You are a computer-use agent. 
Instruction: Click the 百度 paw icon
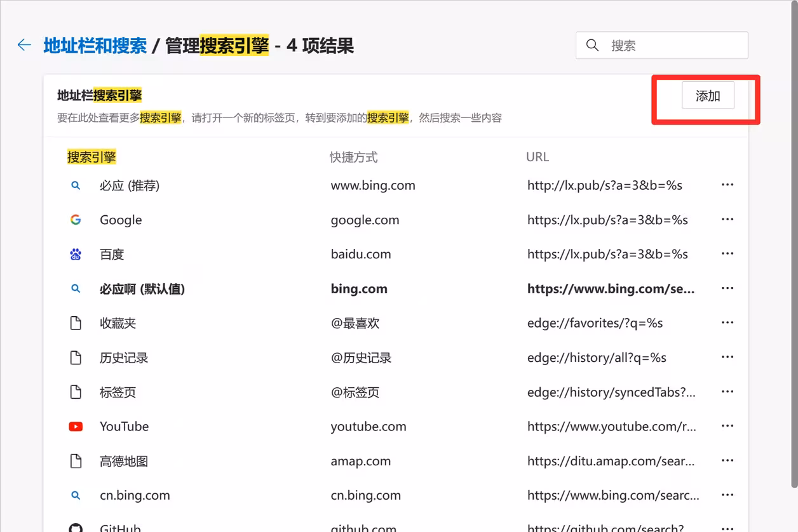76,255
